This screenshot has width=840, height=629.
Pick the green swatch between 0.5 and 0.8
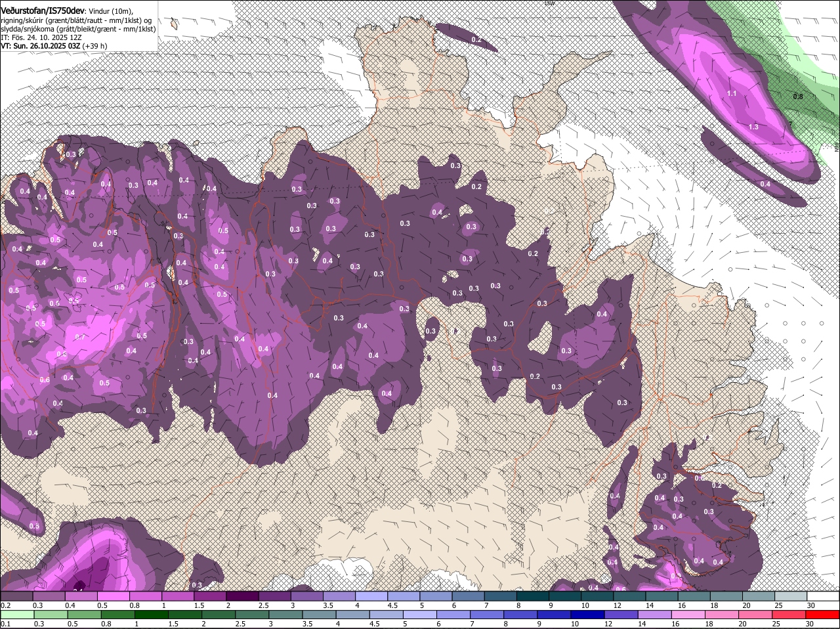point(84,615)
